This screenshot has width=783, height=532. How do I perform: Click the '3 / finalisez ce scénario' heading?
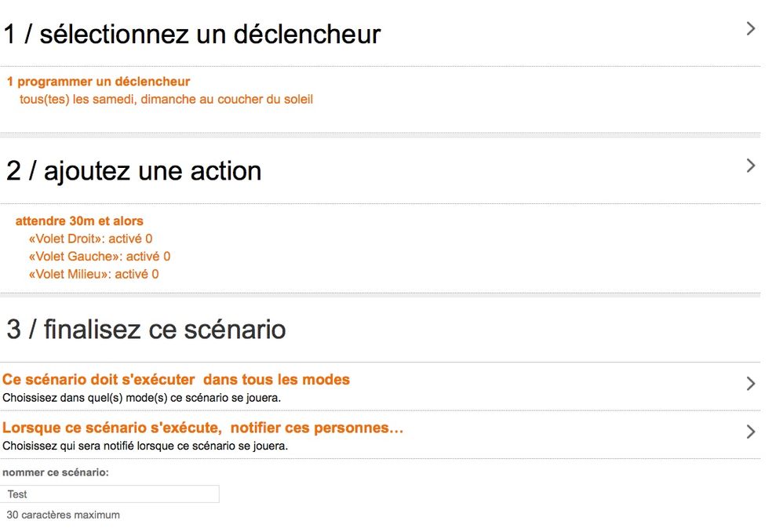click(x=146, y=330)
